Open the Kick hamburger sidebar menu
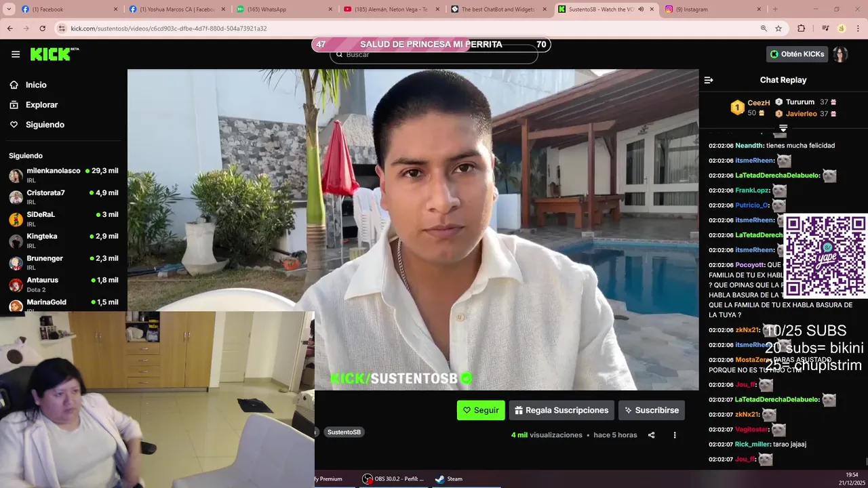 pyautogui.click(x=16, y=54)
